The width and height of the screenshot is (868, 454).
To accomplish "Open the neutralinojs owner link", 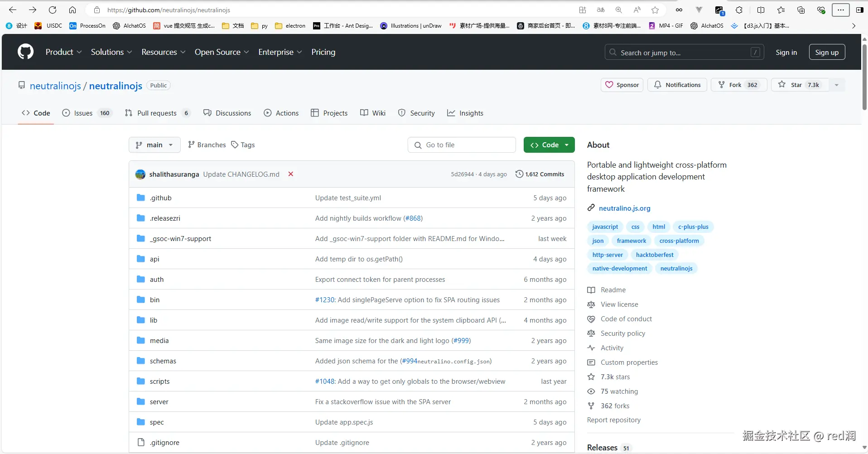I will pyautogui.click(x=55, y=86).
